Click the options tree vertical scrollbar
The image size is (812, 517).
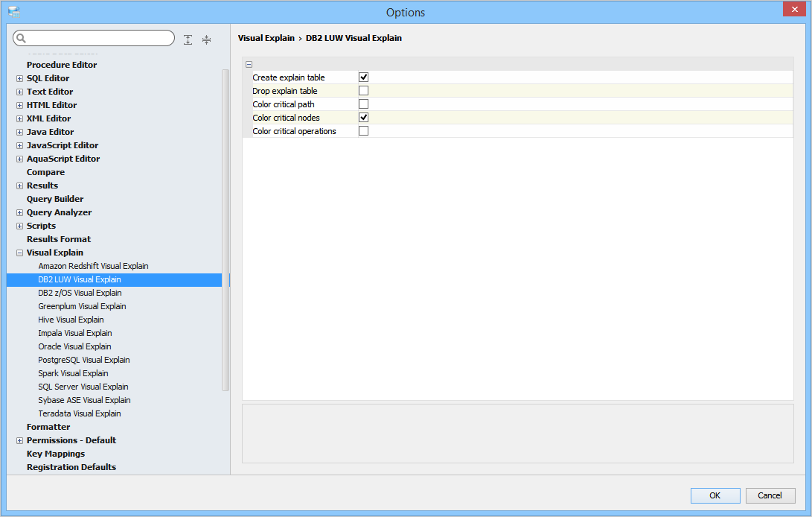click(226, 230)
